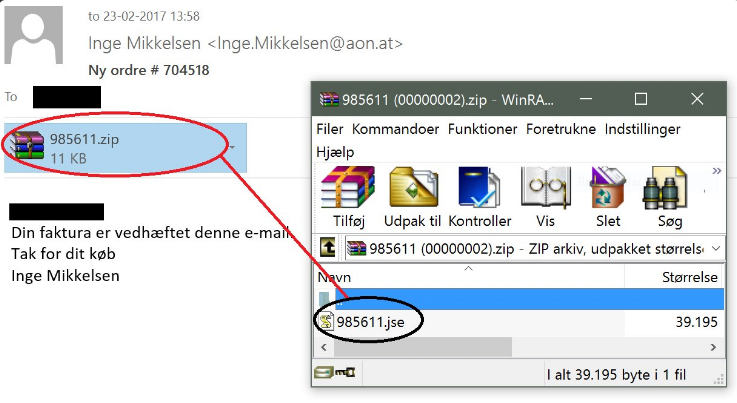Select the 985611.zip email attachment
The image size is (737, 403).
pyautogui.click(x=125, y=148)
